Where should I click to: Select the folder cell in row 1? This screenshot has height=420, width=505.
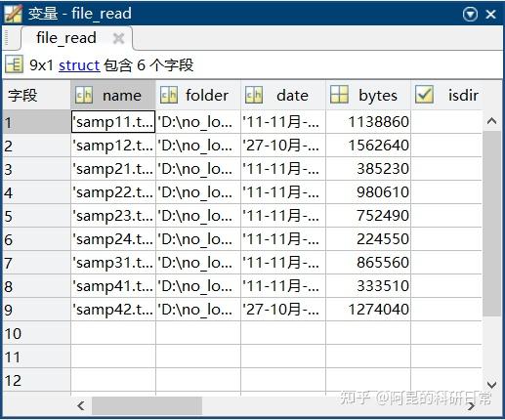(x=198, y=122)
